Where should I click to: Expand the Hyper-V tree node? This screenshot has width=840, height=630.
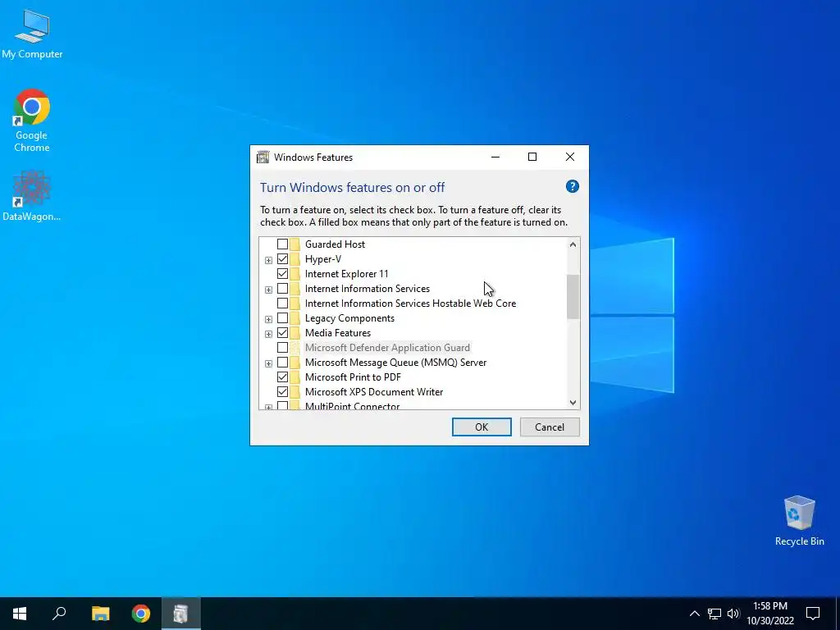tap(268, 260)
